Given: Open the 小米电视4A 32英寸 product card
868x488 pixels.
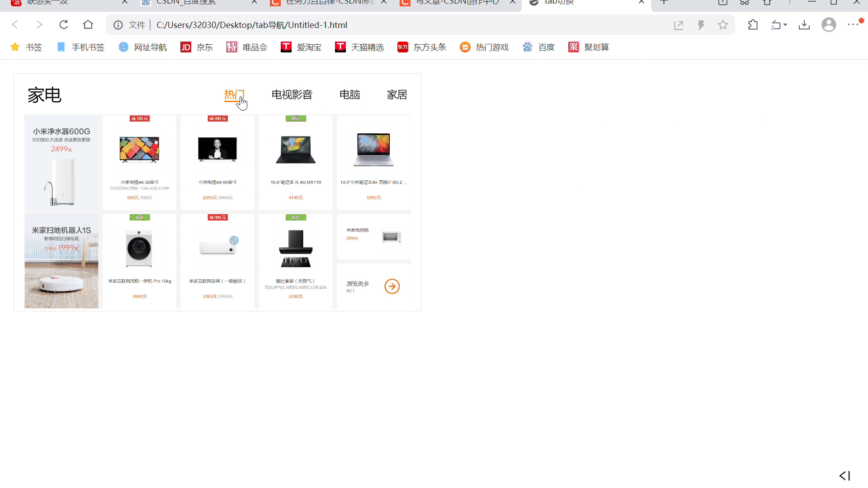Looking at the screenshot, I should coord(140,162).
